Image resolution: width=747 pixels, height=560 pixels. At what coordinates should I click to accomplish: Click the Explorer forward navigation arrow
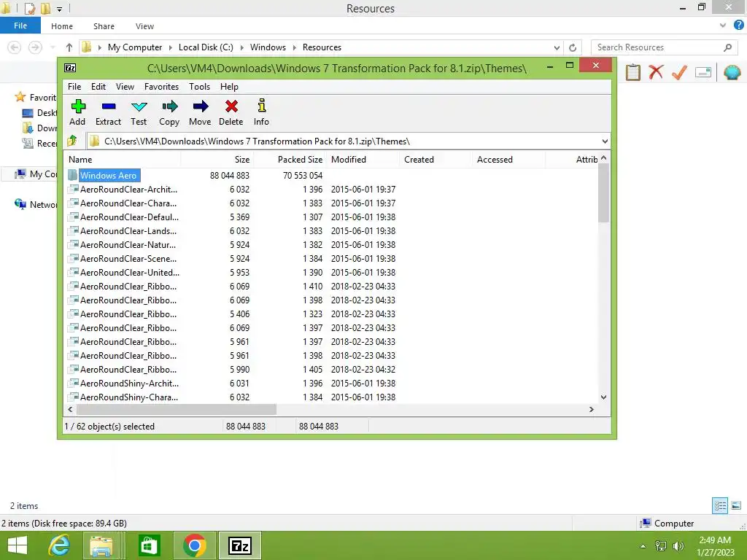pyautogui.click(x=35, y=47)
